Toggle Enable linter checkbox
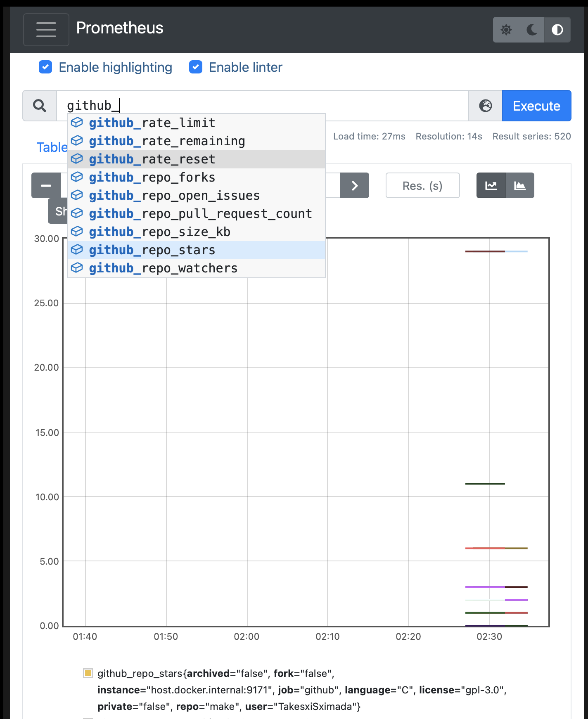 tap(196, 67)
